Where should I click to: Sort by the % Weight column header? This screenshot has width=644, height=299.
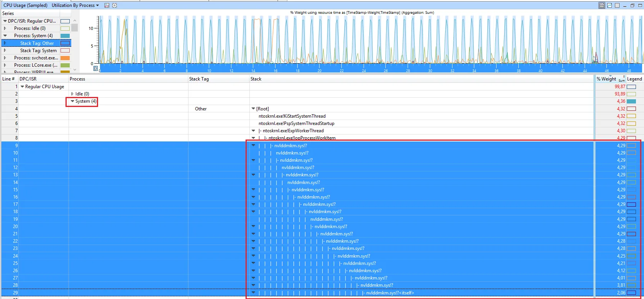tap(610, 79)
